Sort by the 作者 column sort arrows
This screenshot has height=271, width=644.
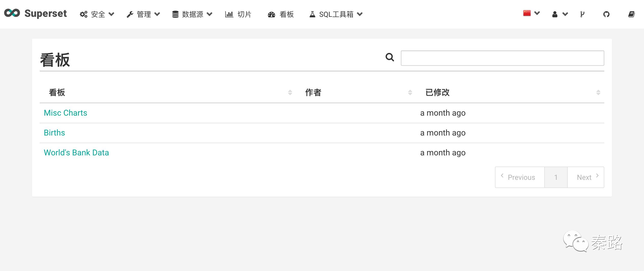tap(410, 92)
